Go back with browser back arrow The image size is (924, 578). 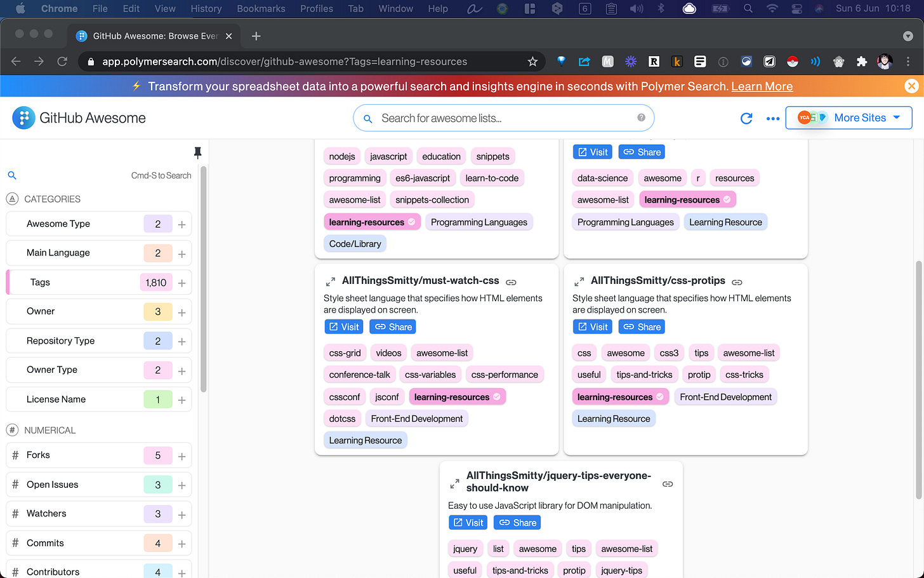(16, 62)
